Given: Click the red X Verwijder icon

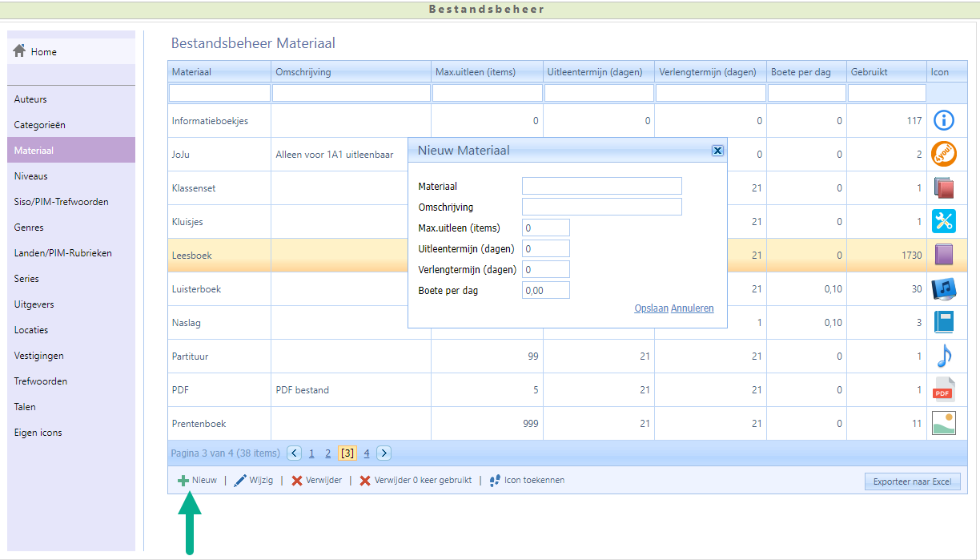Looking at the screenshot, I should (x=297, y=481).
